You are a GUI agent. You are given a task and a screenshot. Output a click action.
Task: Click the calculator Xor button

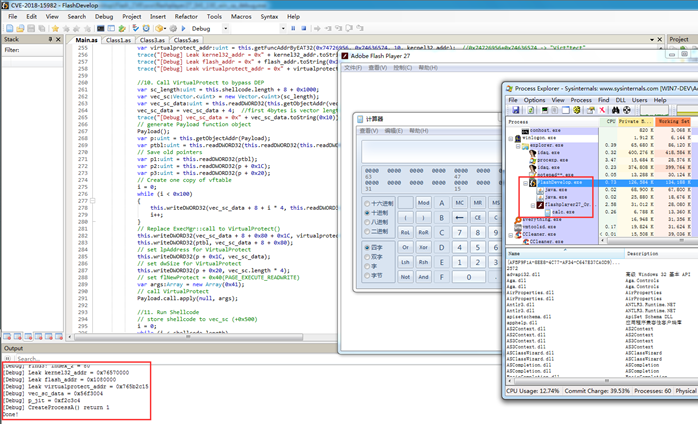[x=423, y=247]
